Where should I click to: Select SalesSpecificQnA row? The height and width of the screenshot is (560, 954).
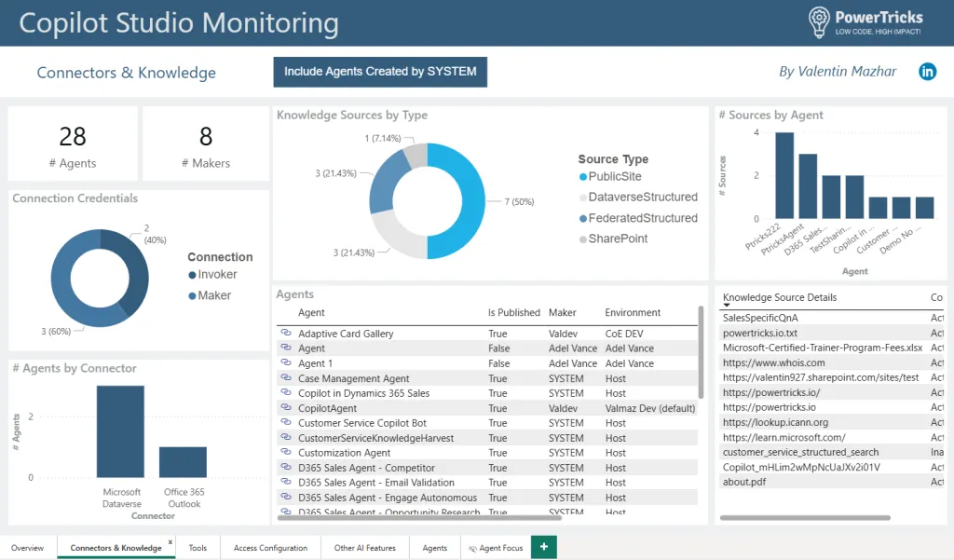[x=832, y=318]
